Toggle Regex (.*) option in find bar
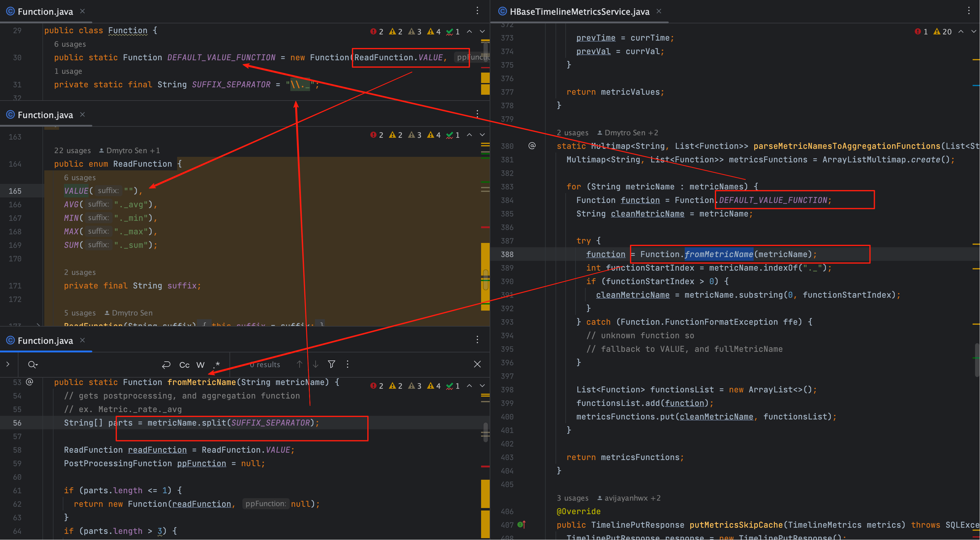Viewport: 980px width, 540px height. click(217, 365)
